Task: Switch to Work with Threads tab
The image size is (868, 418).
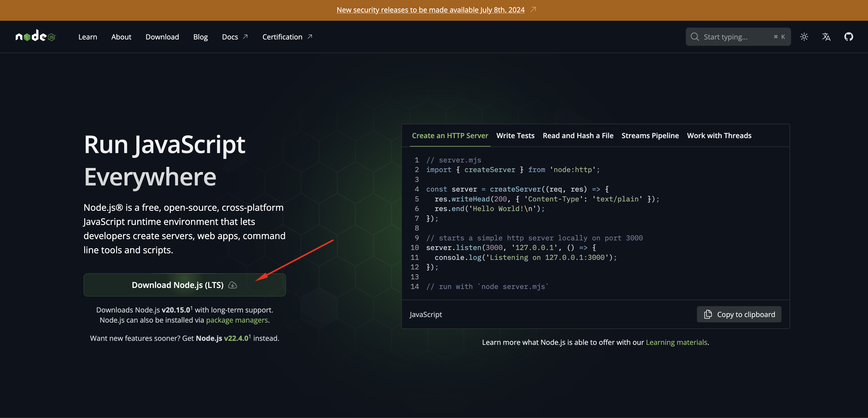Action: click(719, 135)
